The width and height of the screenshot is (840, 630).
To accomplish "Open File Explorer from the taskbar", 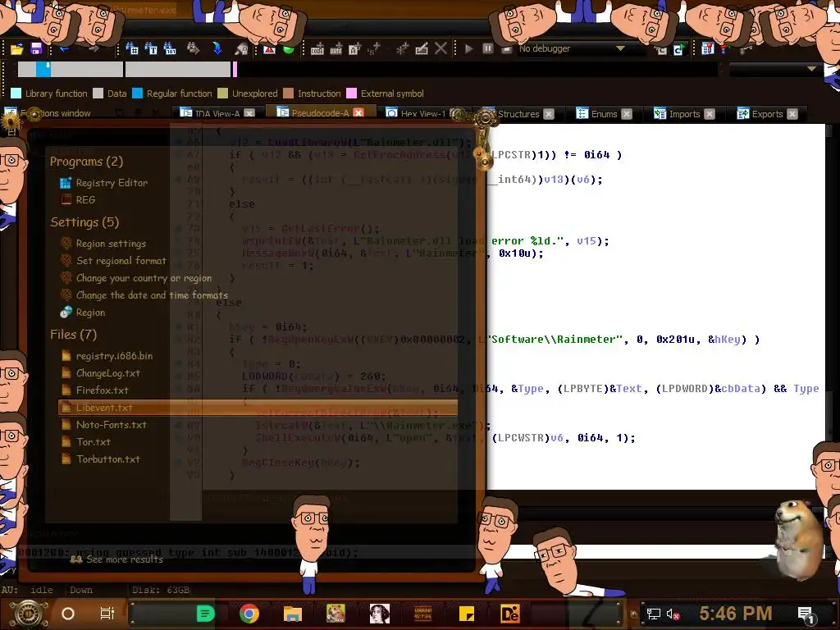I will (x=293, y=614).
